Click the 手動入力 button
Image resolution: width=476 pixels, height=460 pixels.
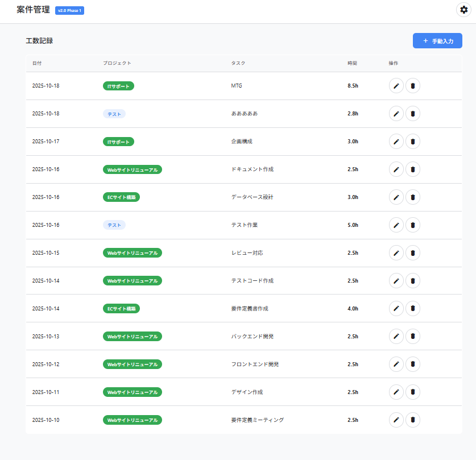[x=437, y=41]
